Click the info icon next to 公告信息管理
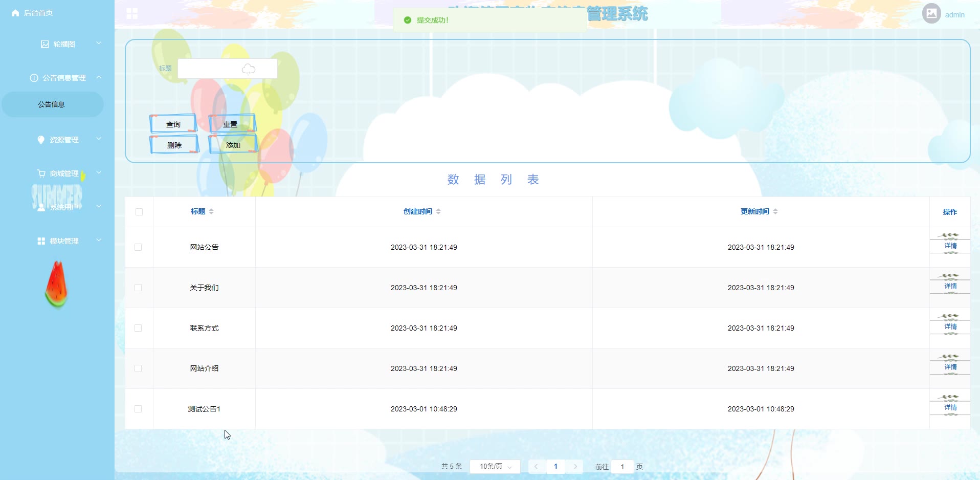Image resolution: width=980 pixels, height=480 pixels. click(34, 78)
